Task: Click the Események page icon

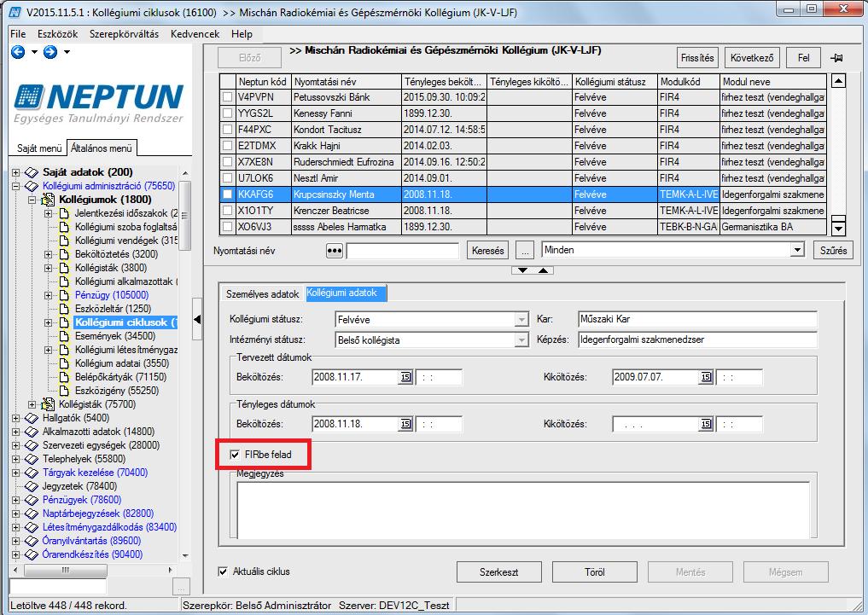Action: click(x=64, y=336)
